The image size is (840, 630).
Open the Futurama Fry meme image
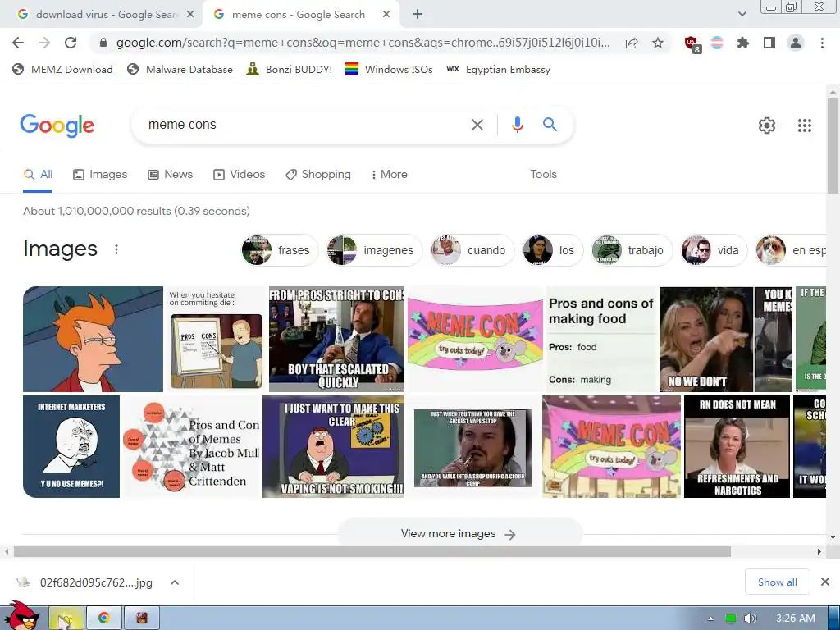(93, 339)
